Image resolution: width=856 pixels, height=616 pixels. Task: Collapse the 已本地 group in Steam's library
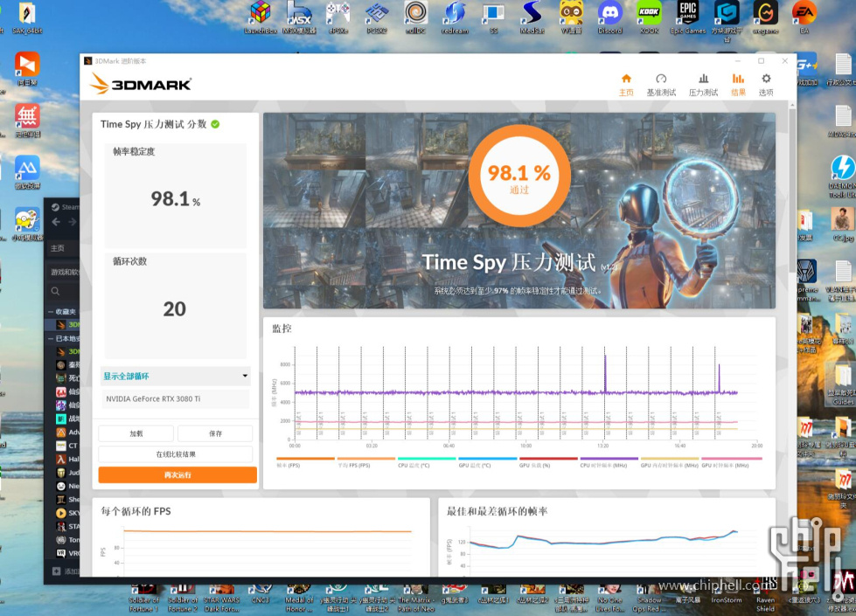coord(51,339)
